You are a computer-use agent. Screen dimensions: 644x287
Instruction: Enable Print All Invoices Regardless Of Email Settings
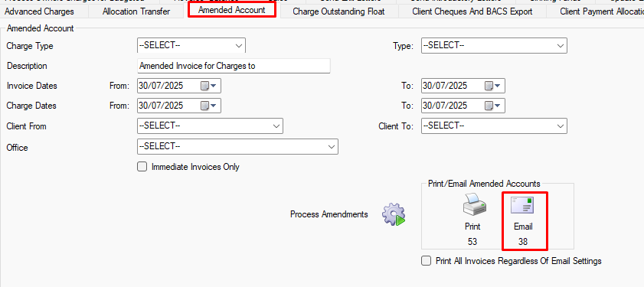pyautogui.click(x=427, y=261)
